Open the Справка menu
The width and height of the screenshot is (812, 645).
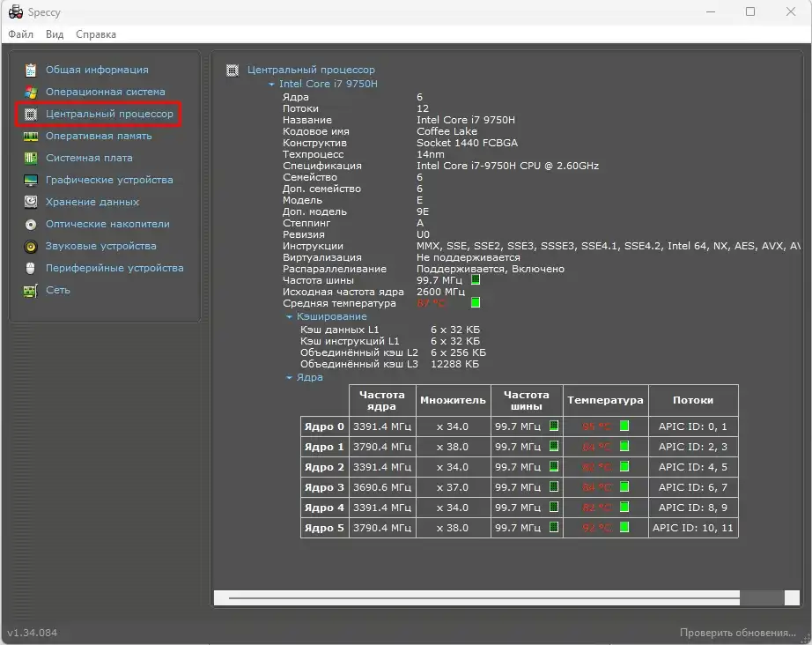96,34
